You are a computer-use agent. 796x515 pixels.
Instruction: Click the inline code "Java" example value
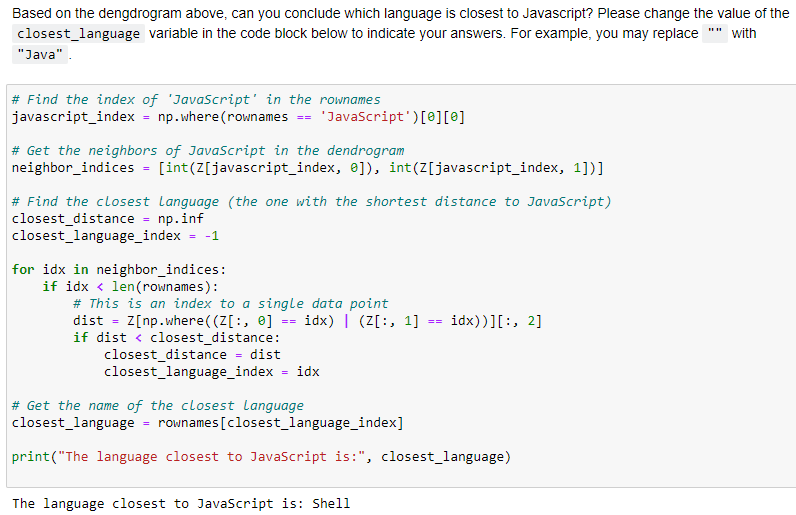point(40,54)
